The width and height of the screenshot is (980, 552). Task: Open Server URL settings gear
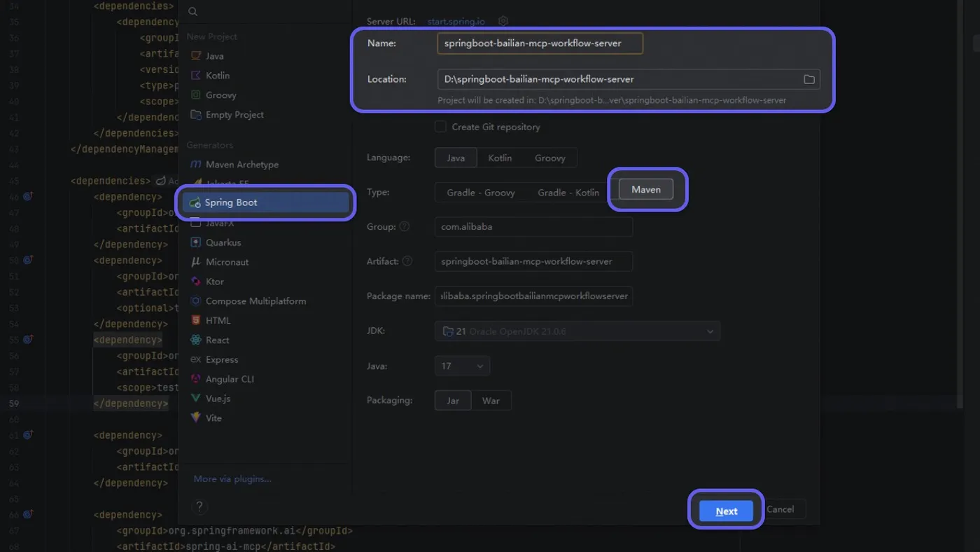(503, 22)
